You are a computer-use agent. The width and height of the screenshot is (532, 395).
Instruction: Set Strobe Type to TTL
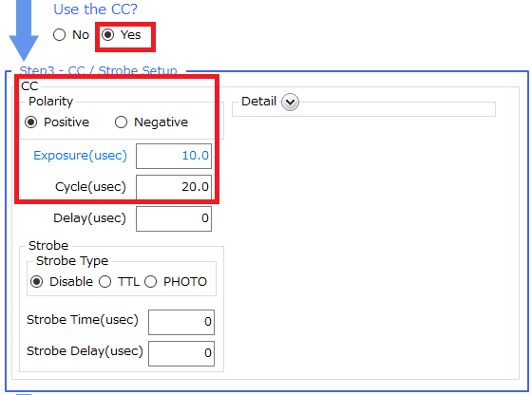104,281
